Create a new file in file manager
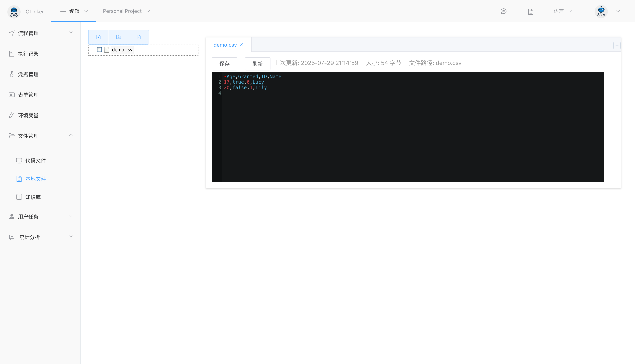Viewport: 635px width, 364px height. click(98, 37)
